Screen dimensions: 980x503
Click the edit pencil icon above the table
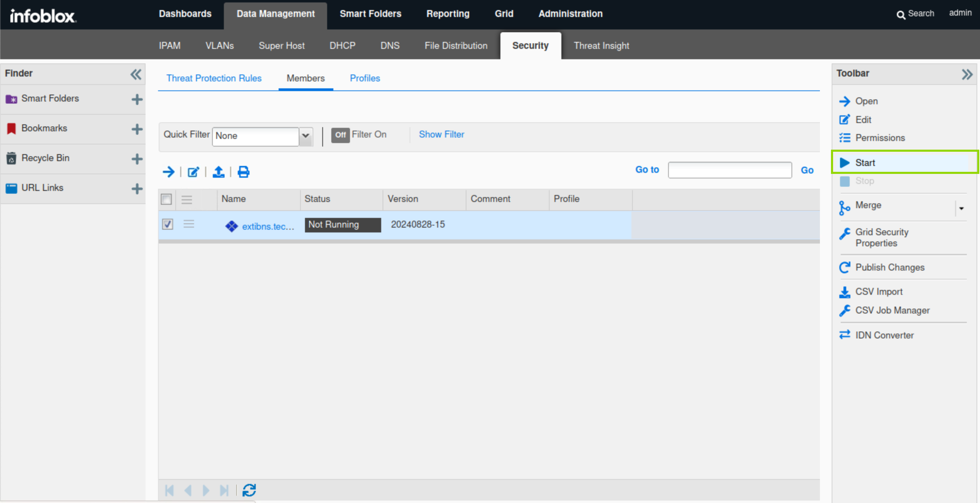pos(193,172)
